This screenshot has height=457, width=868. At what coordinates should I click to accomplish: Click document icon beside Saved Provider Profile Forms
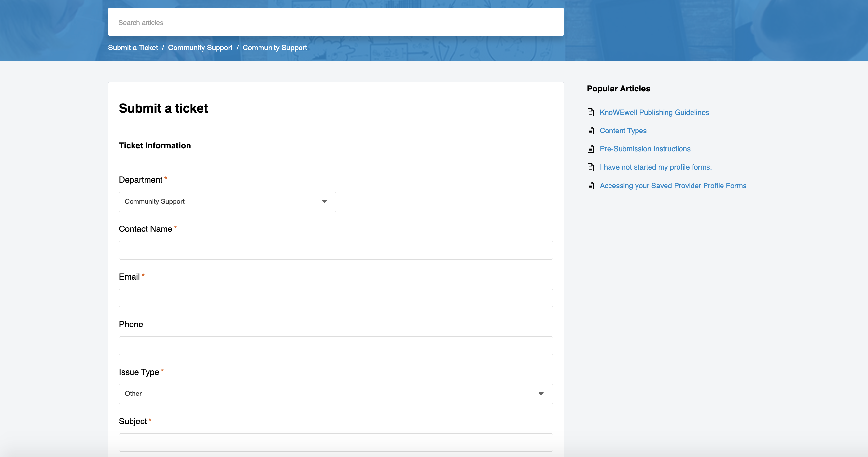(590, 186)
